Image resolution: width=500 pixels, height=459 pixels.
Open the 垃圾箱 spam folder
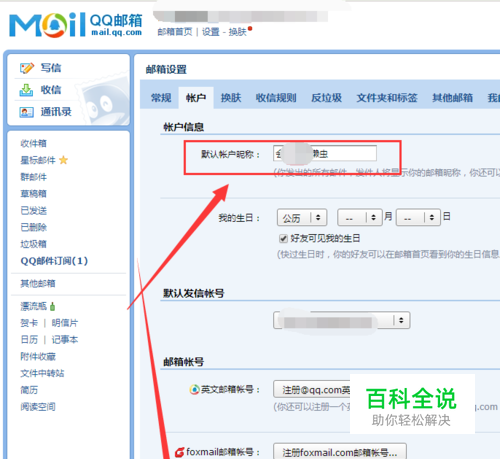click(x=34, y=244)
